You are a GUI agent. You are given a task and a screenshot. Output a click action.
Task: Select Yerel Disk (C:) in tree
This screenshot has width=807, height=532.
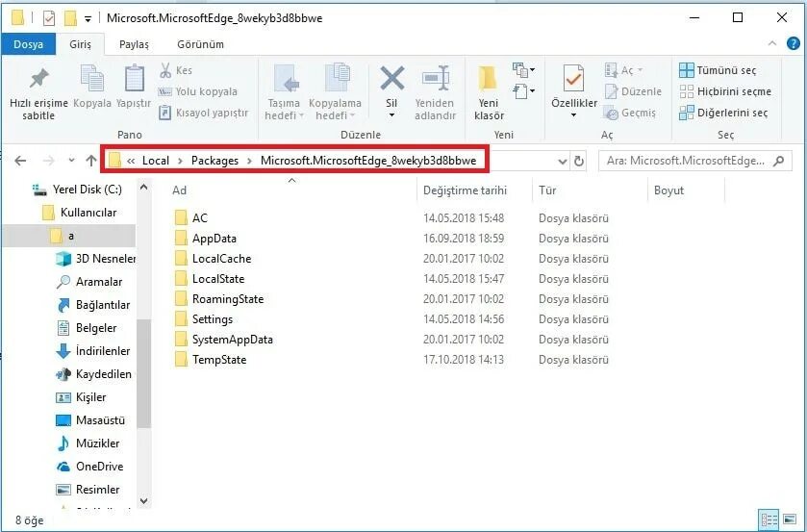[77, 190]
